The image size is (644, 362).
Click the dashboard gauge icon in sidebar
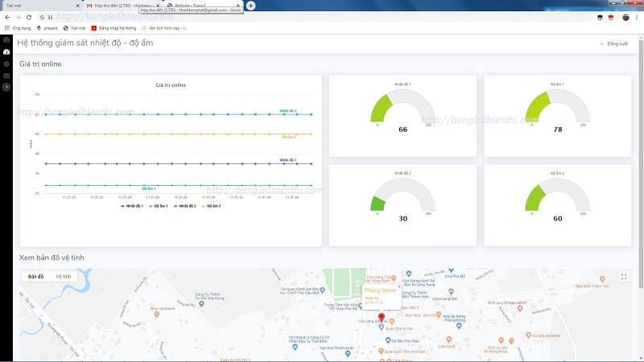6,51
